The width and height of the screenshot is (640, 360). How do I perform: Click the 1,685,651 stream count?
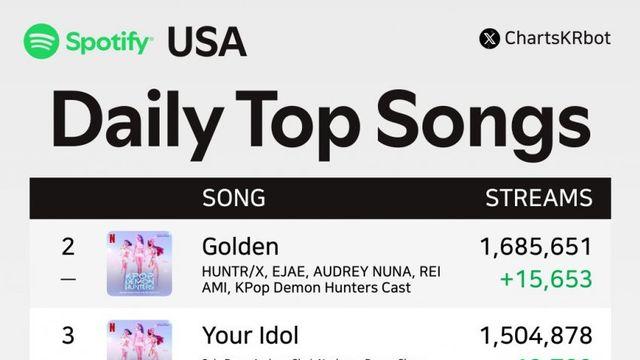pos(536,247)
